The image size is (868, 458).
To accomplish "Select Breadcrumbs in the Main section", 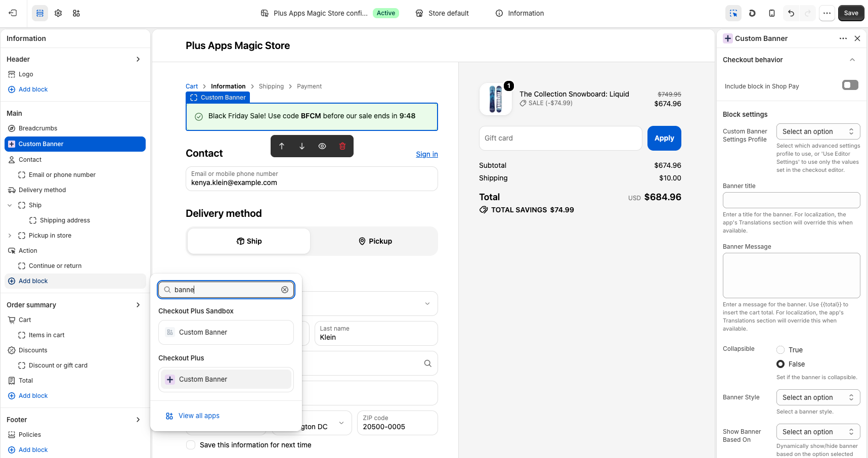I will pos(38,128).
